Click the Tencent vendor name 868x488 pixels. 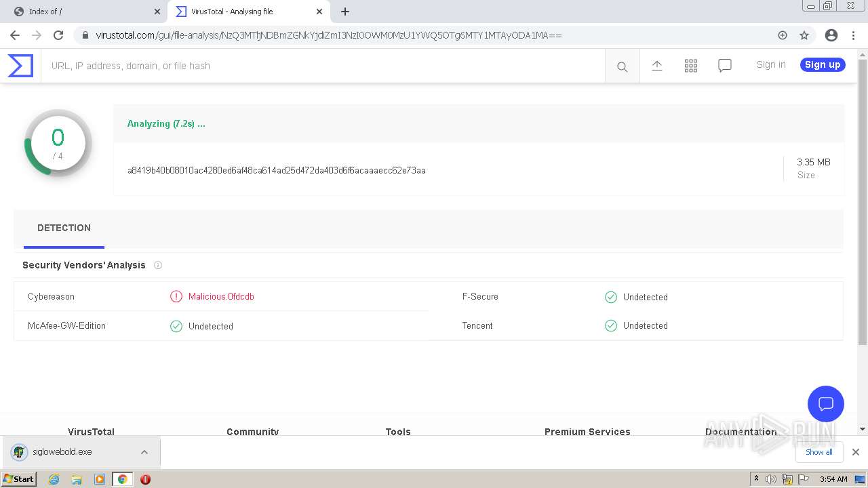pyautogui.click(x=477, y=325)
